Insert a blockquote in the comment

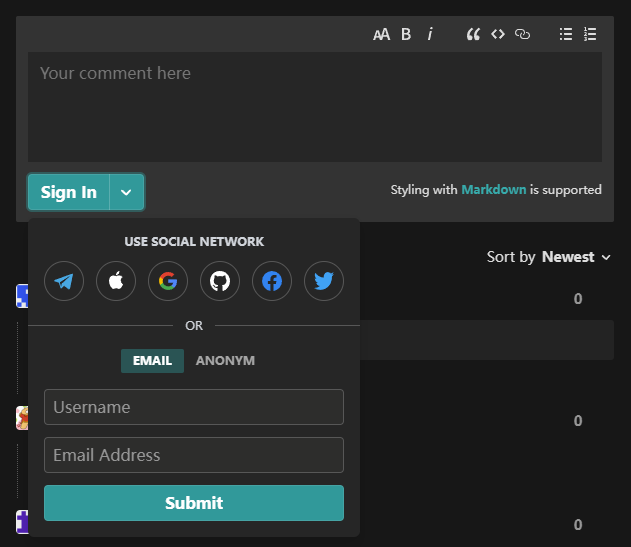[x=473, y=34]
